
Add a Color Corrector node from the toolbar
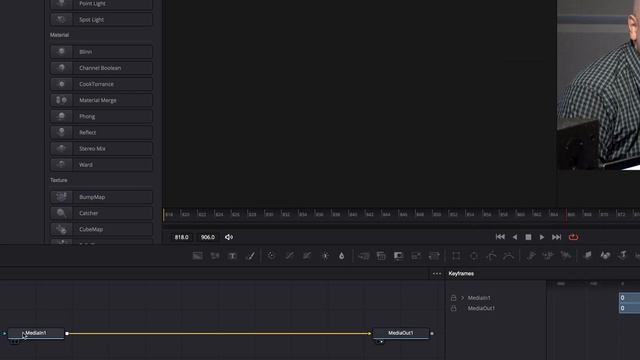coord(271,256)
